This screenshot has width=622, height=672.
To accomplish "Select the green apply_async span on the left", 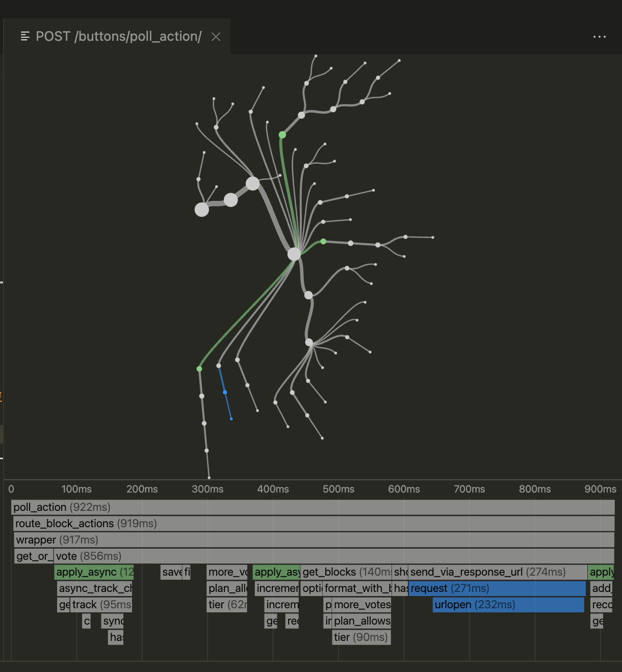I will [94, 572].
